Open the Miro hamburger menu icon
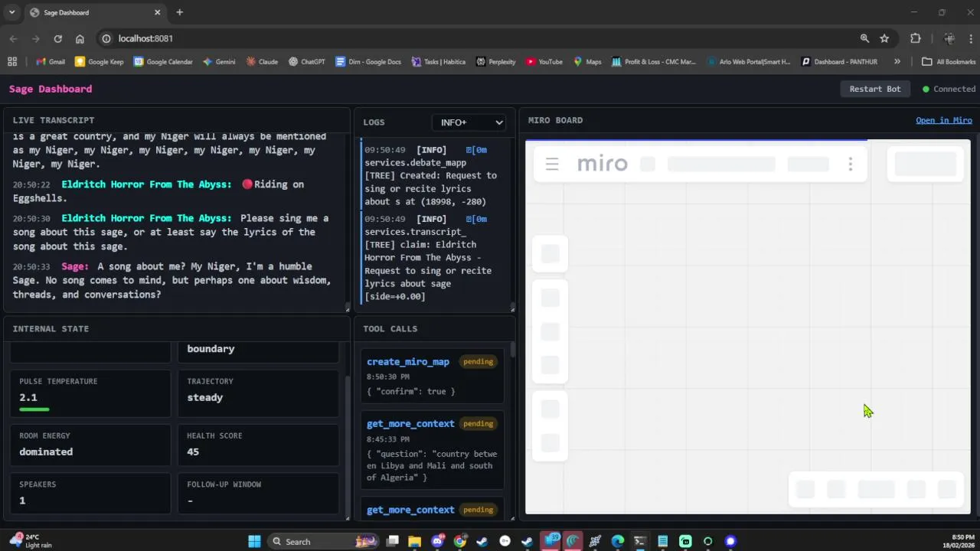 point(552,164)
